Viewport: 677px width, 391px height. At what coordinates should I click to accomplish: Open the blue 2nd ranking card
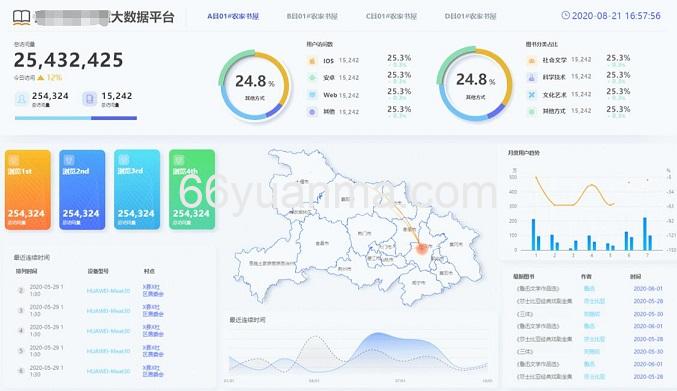coord(82,189)
